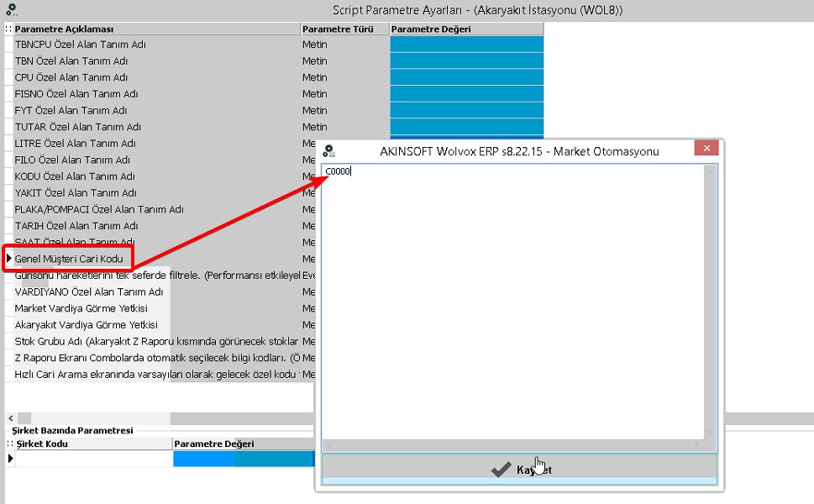Click Parametre Değeri cell in company grid
Screen dimensions: 814x504
[244, 459]
